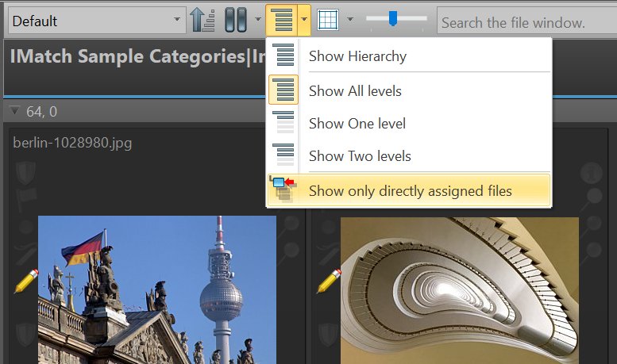
Task: Select Show Two levels menu entry
Action: (x=409, y=156)
